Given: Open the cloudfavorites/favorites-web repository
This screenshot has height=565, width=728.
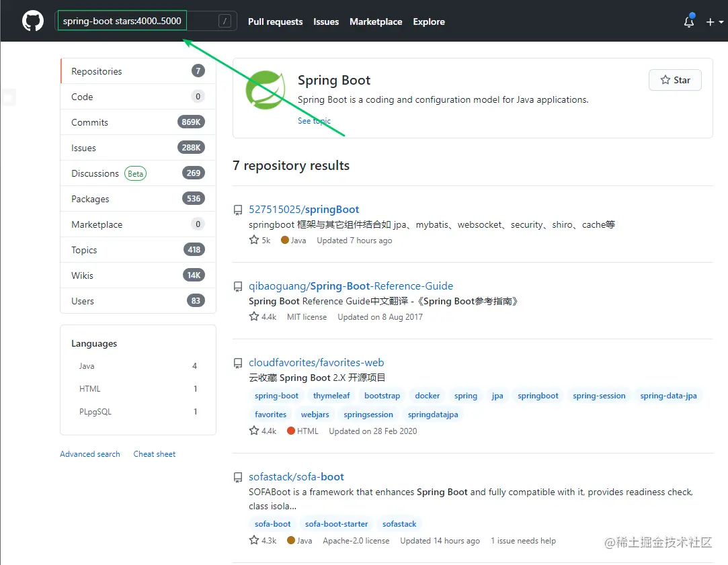Looking at the screenshot, I should click(316, 362).
